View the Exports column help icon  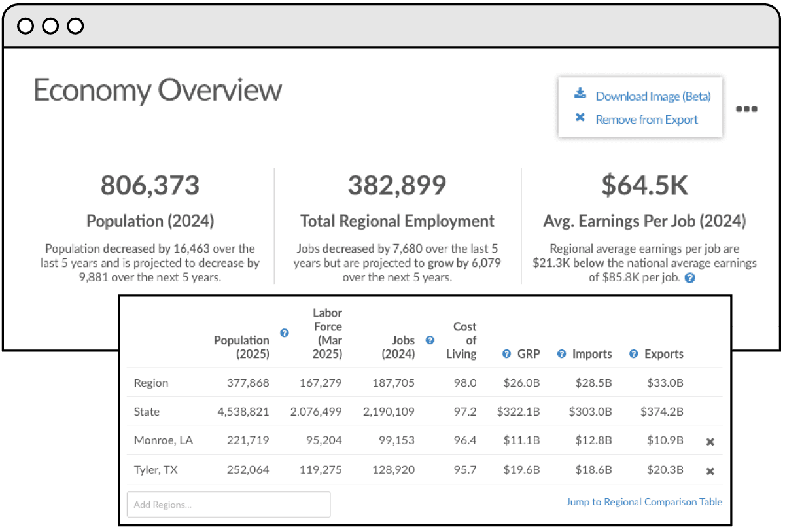tap(633, 353)
